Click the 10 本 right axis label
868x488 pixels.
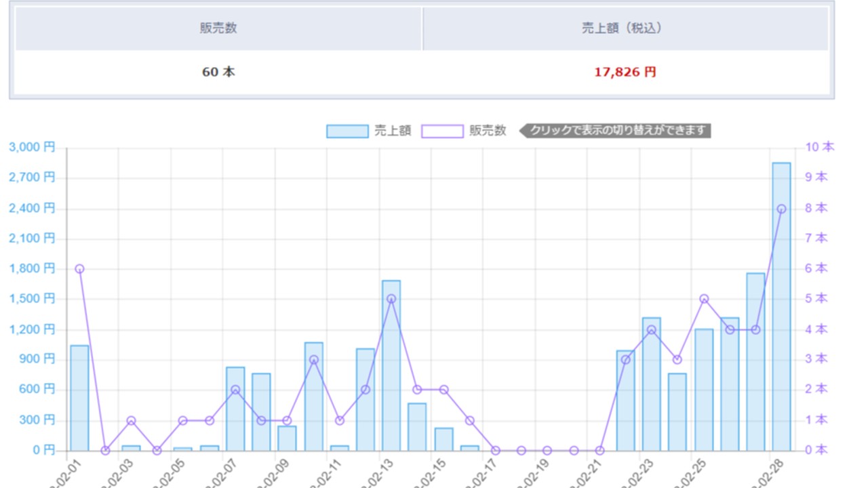point(820,147)
